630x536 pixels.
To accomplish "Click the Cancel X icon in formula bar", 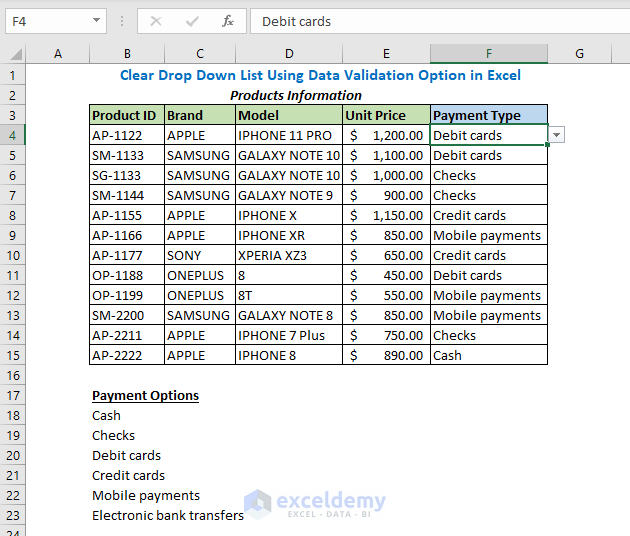I will (x=156, y=21).
